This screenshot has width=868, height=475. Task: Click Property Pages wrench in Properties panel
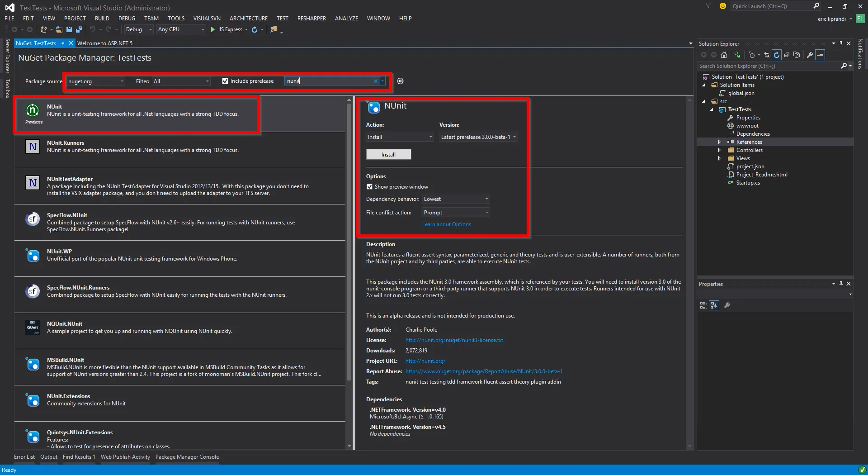[727, 305]
